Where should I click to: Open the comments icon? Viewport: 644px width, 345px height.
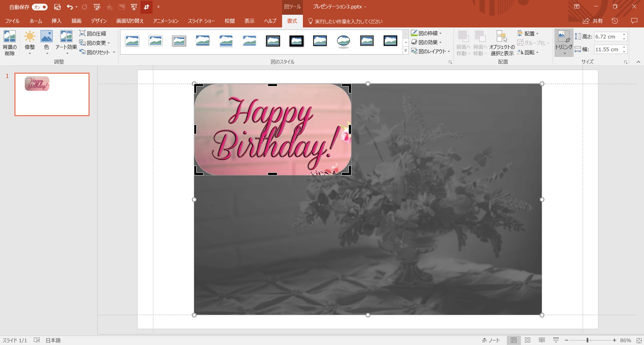[634, 21]
